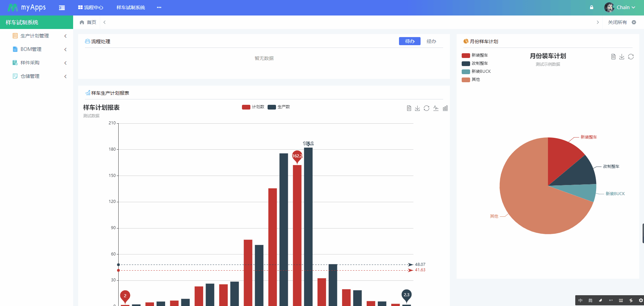Click the lock screen icon
The width and height of the screenshot is (644, 306).
point(591,7)
